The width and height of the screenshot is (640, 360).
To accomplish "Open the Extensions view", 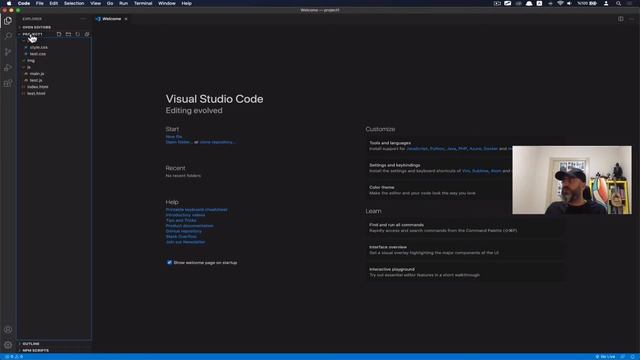I will (x=8, y=83).
